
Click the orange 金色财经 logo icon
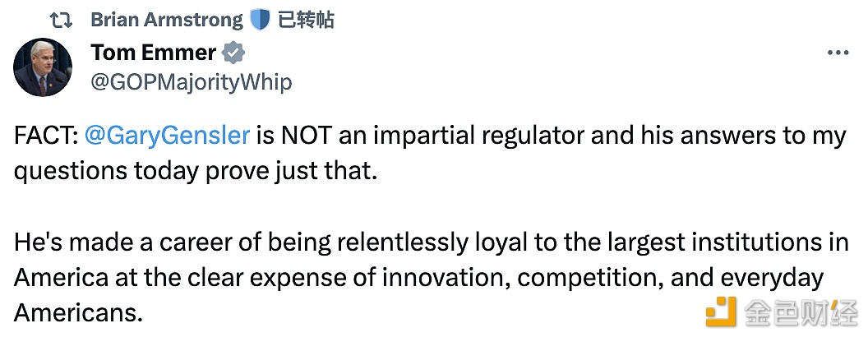pyautogui.click(x=721, y=312)
